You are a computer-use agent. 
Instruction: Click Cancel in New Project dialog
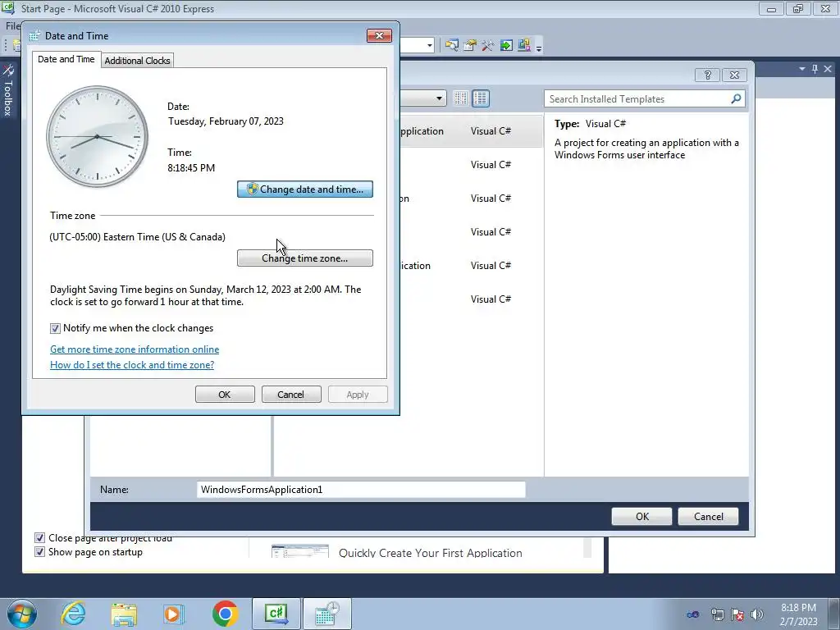[x=708, y=517]
